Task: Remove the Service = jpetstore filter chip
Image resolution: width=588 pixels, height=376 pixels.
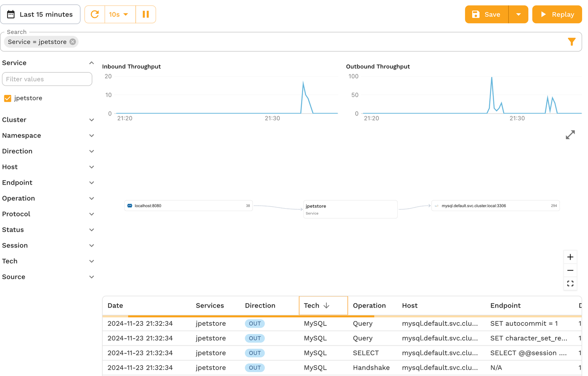Action: point(73,42)
